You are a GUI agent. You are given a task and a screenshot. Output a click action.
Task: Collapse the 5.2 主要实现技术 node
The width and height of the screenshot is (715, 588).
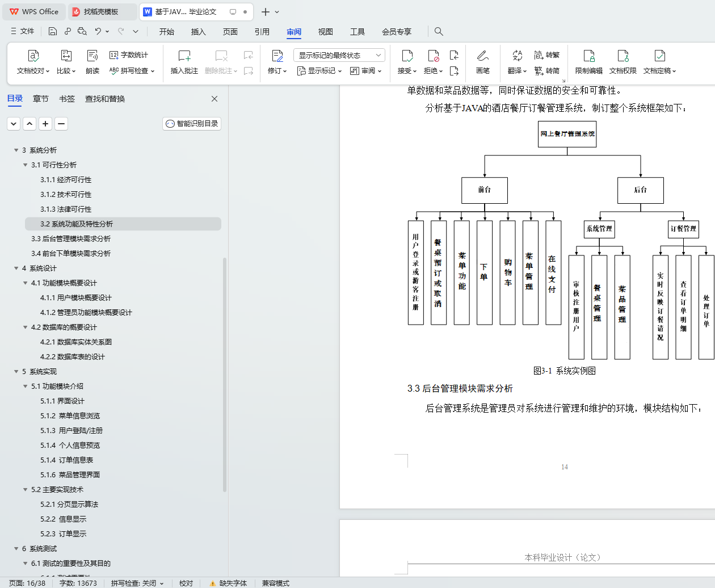(x=26, y=490)
